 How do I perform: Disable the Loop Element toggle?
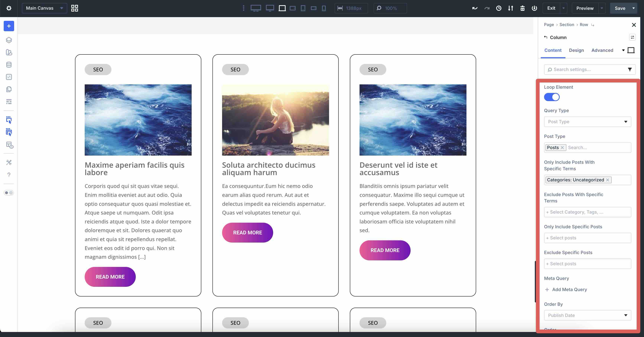[552, 97]
